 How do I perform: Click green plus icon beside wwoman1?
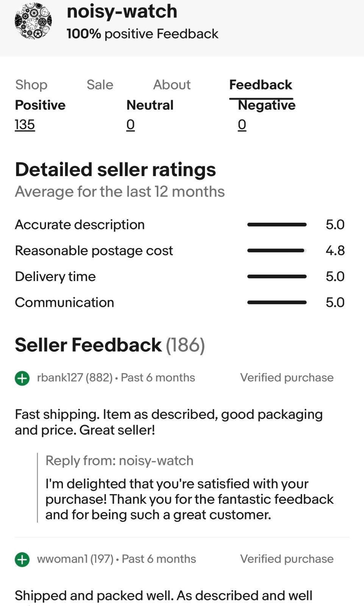[22, 559]
